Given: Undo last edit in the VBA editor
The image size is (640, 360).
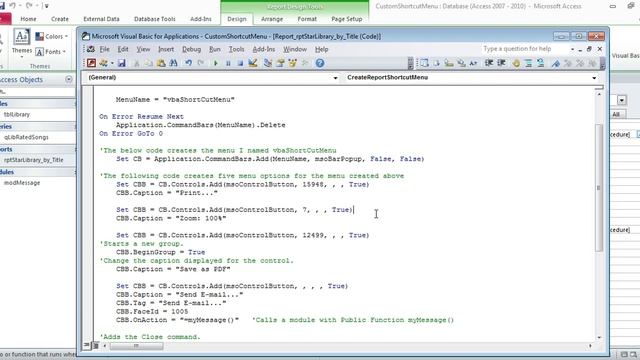Looking at the screenshot, I should pos(189,63).
